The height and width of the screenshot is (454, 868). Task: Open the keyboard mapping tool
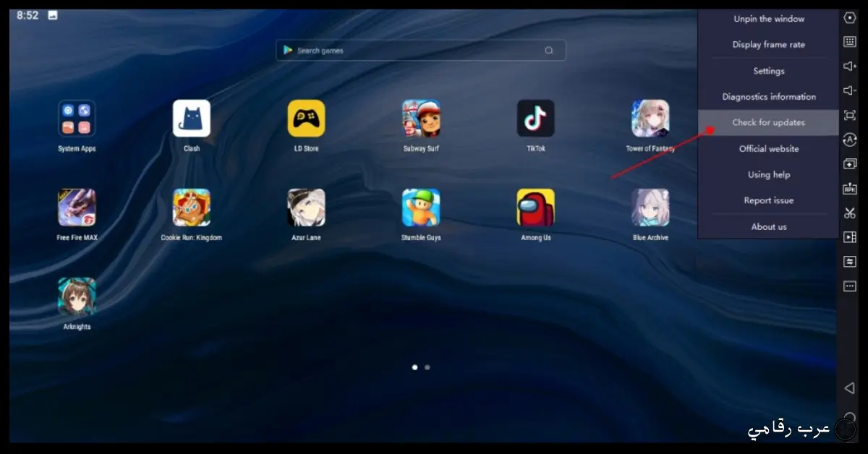pos(850,41)
